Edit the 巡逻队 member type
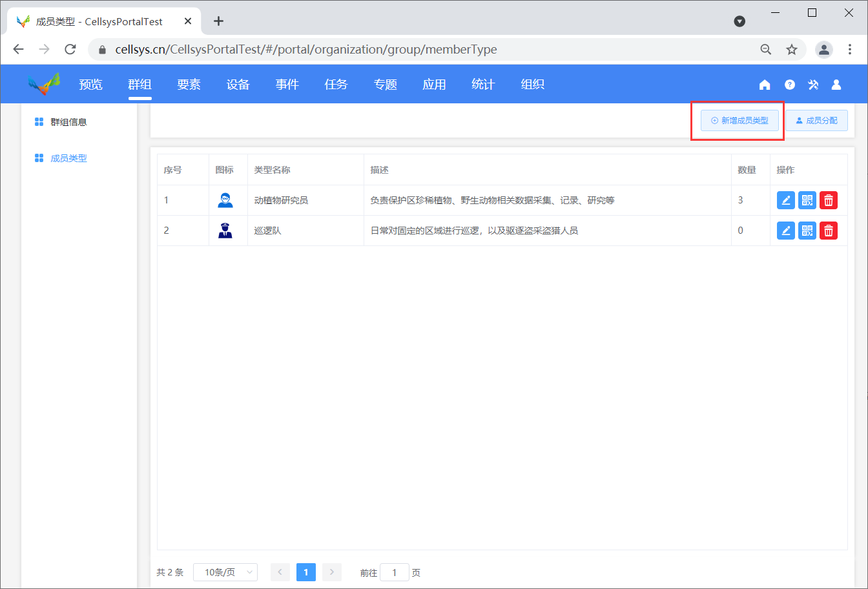Viewport: 868px width, 589px height. (x=786, y=231)
